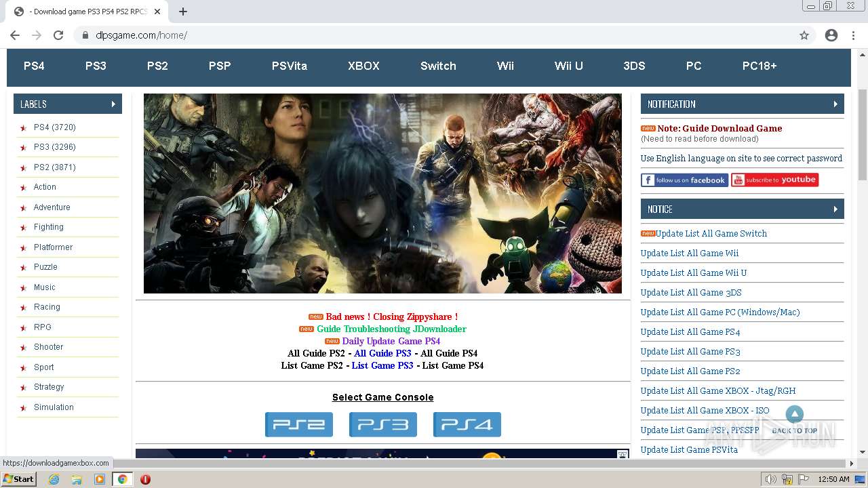The height and width of the screenshot is (488, 868).
Task: Reload the page with the refresh icon
Action: [x=58, y=35]
